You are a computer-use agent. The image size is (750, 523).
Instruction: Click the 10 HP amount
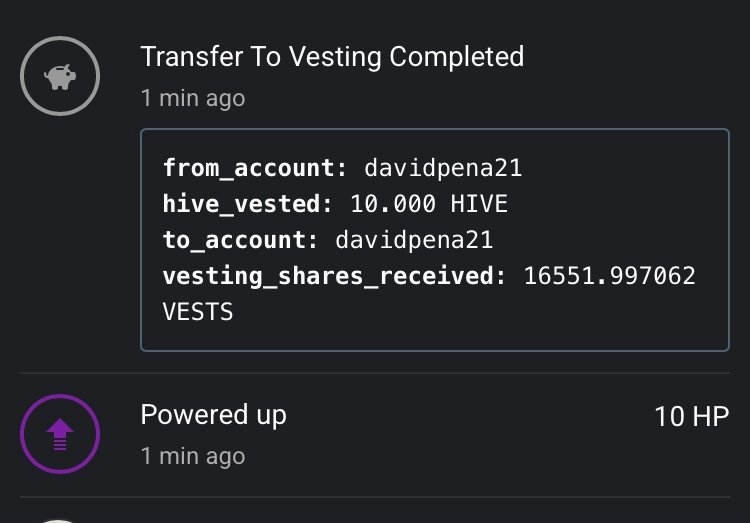691,416
